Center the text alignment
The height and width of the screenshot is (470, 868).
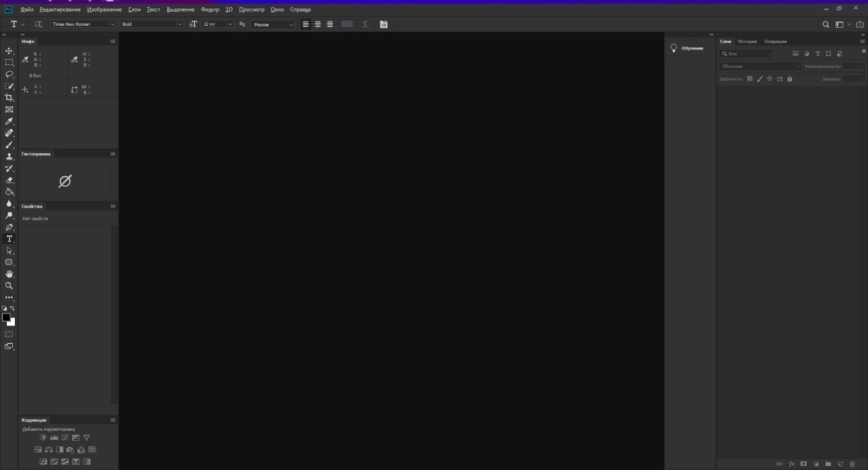317,24
